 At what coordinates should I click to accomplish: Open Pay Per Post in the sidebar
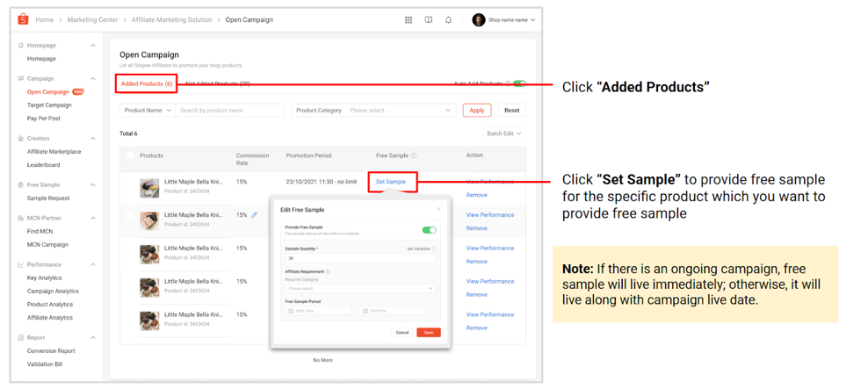pyautogui.click(x=44, y=119)
